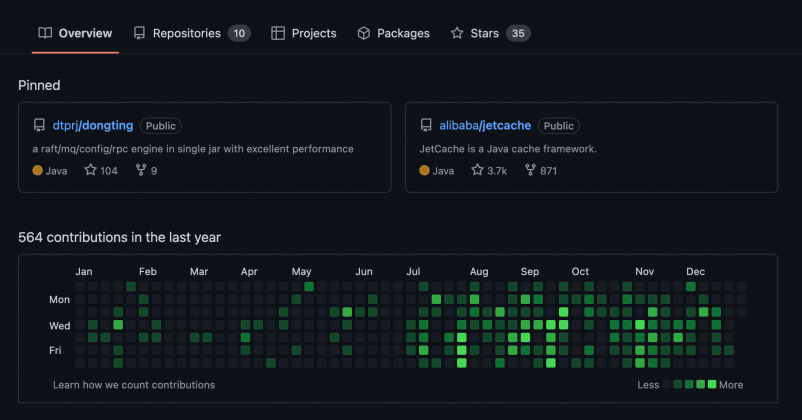Click the dongting repository icon
Screen dimensions: 802x420
click(x=39, y=126)
